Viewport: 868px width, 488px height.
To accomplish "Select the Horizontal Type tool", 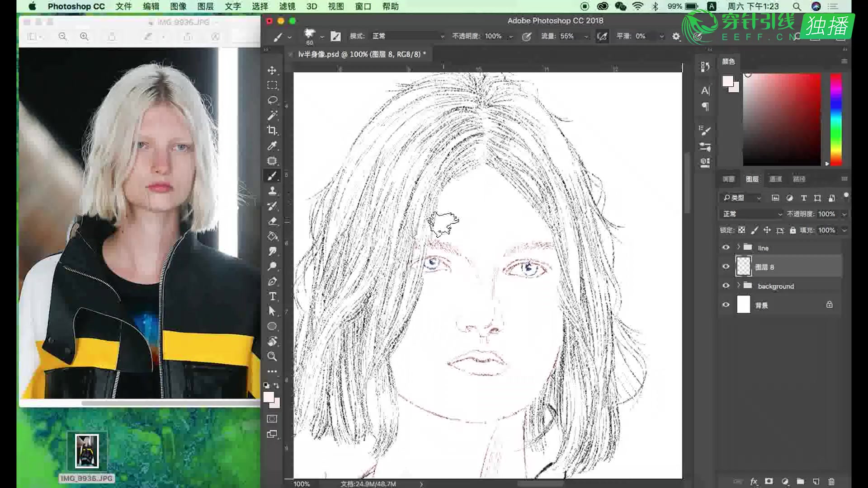I will [272, 296].
